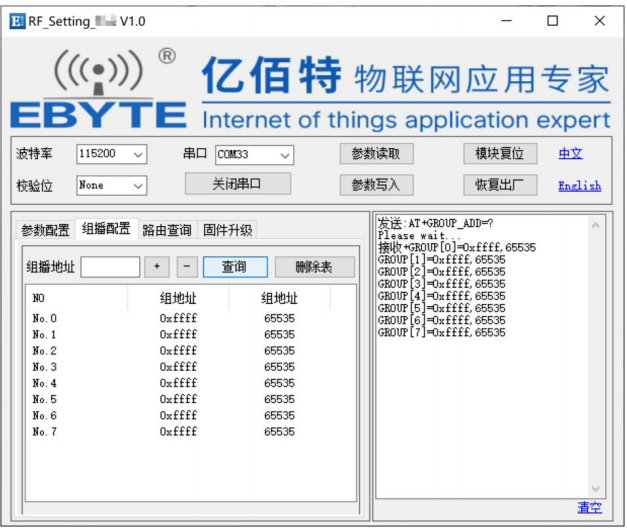This screenshot has width=627, height=529.
Task: Click the RF_Setting app icon in title bar
Action: (x=17, y=20)
